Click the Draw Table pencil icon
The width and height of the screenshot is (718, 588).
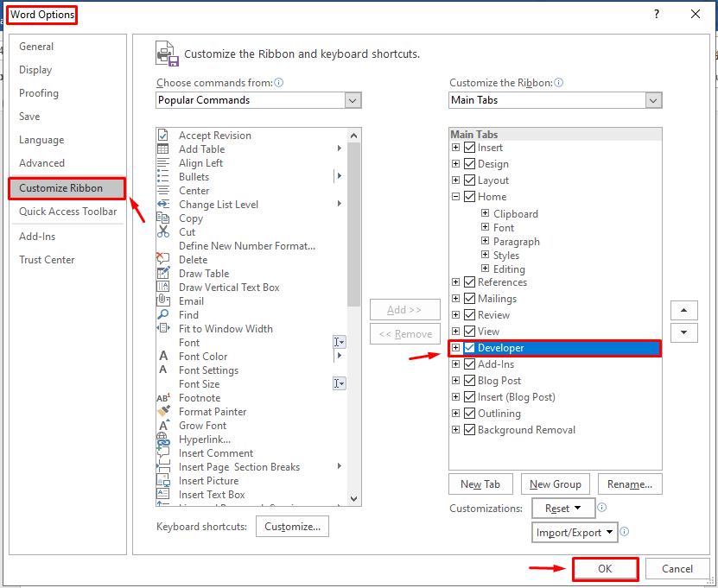click(x=162, y=273)
